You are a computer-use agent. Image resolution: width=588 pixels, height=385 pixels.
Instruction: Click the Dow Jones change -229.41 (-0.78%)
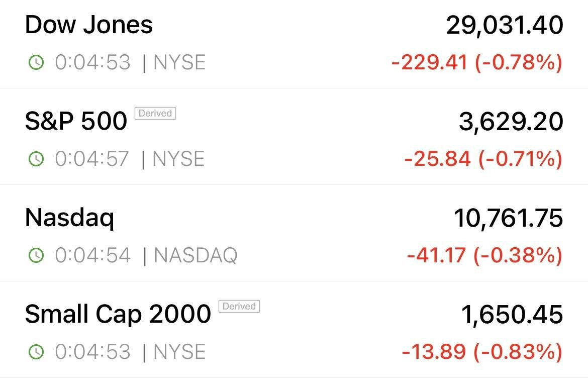click(477, 62)
